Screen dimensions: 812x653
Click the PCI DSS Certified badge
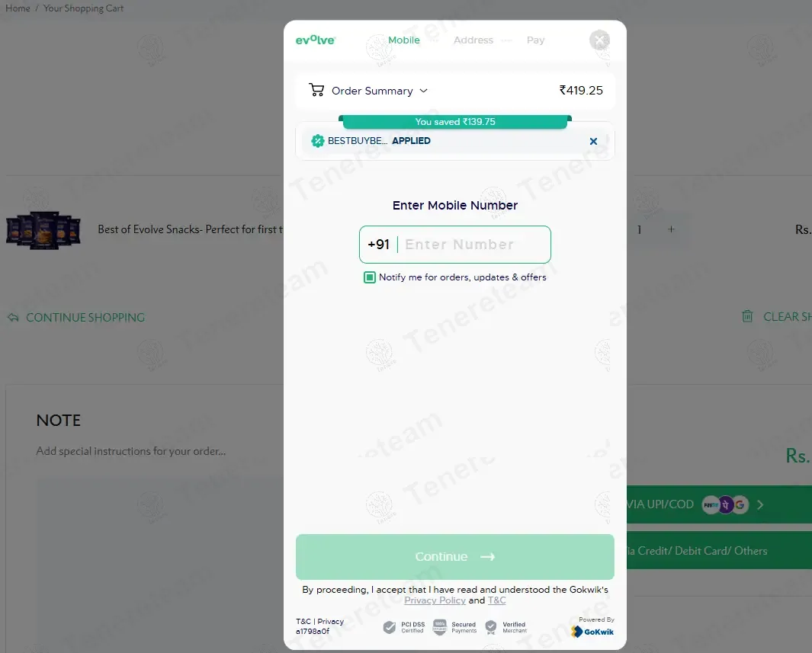pyautogui.click(x=404, y=627)
